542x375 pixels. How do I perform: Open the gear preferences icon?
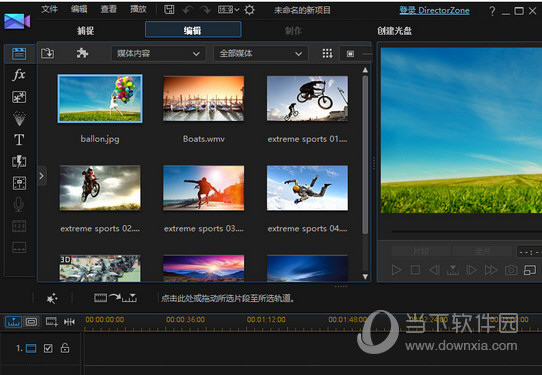pos(249,10)
